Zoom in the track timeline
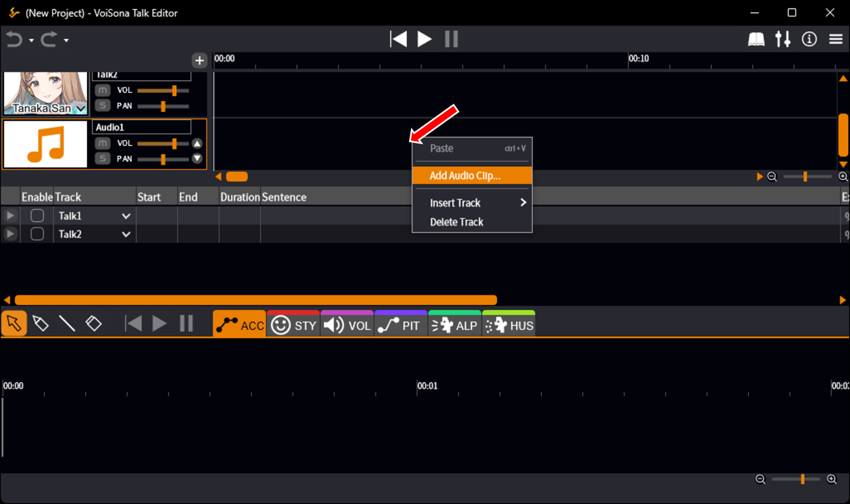This screenshot has width=850, height=504. 843,177
